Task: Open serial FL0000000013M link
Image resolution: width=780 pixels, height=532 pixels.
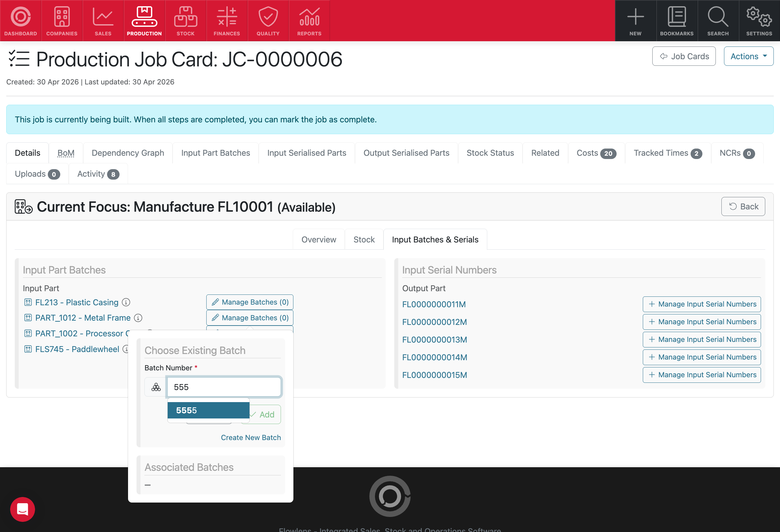Action: [435, 340]
